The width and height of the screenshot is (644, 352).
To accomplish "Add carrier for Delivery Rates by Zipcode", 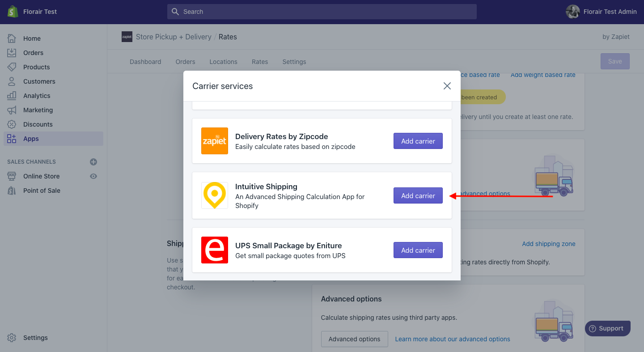I will [x=418, y=141].
